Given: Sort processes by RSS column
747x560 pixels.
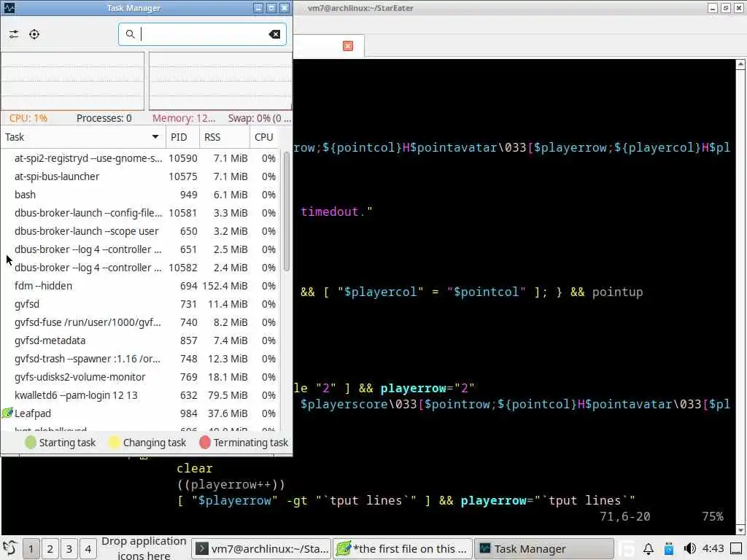Looking at the screenshot, I should 224,137.
